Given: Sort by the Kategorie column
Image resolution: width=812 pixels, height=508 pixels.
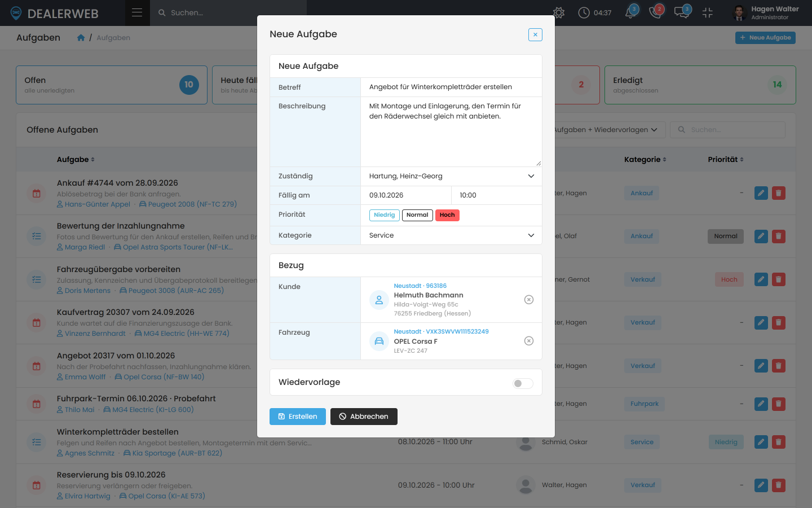Looking at the screenshot, I should [x=645, y=160].
